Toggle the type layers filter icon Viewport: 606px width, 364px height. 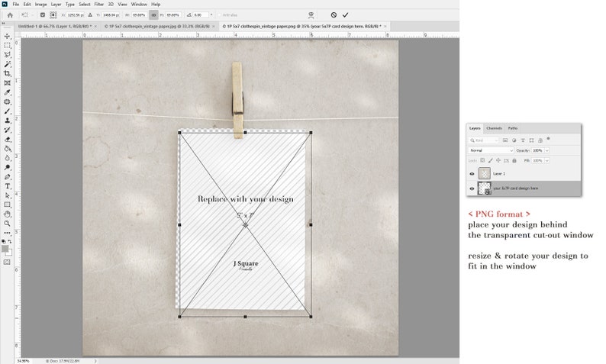click(x=523, y=140)
